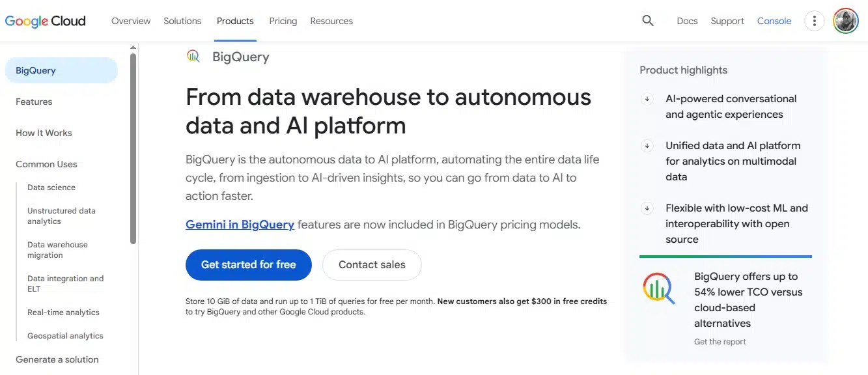Open Real-time analytics sidebar item
This screenshot has width=868, height=375.
tap(63, 312)
